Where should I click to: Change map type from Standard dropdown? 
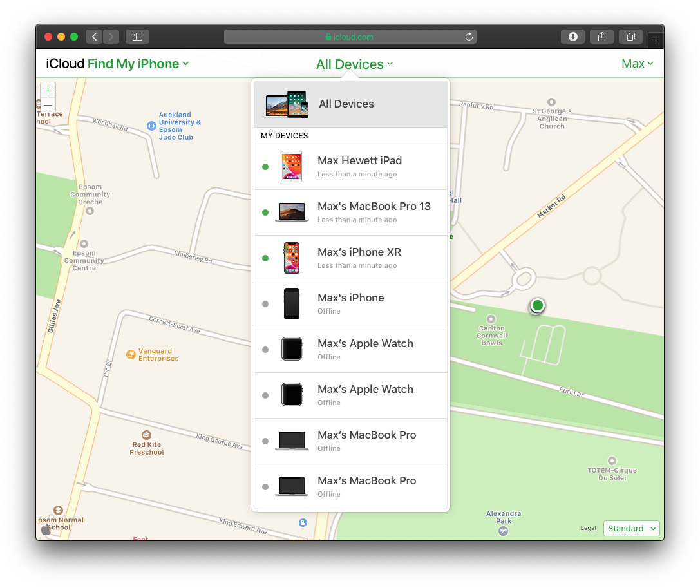[631, 528]
